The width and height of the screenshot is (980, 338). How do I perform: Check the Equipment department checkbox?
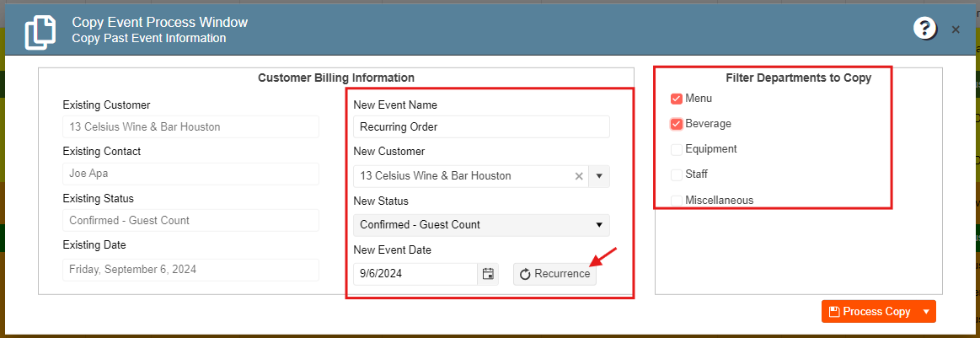click(677, 149)
